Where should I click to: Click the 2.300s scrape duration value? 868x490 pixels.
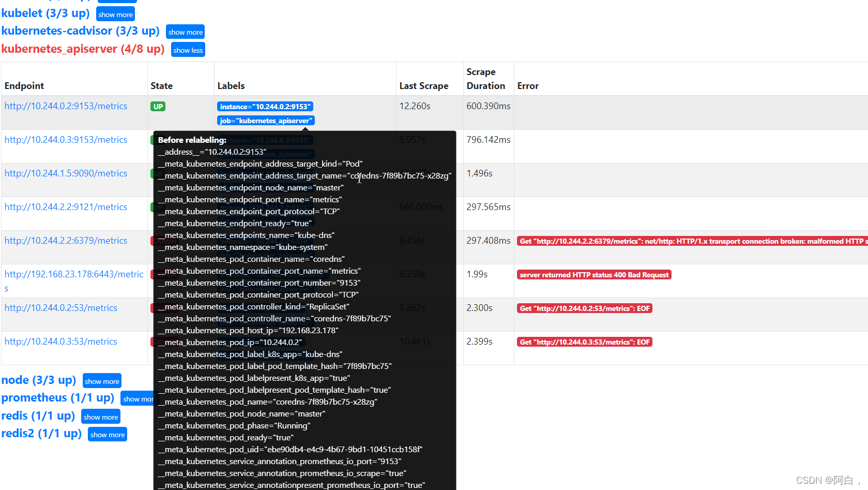point(479,308)
